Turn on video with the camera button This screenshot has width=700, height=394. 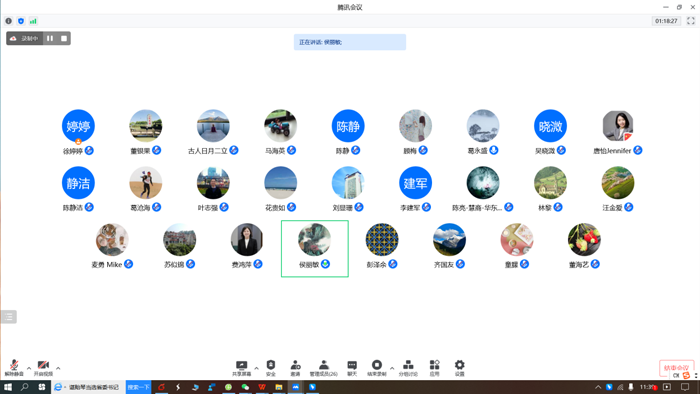(x=43, y=368)
